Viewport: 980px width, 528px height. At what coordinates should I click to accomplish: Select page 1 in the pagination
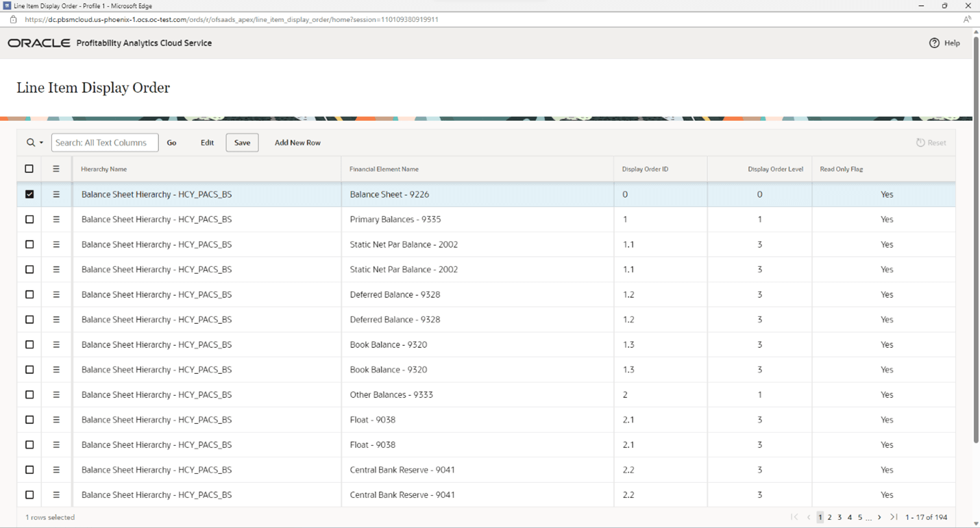[x=820, y=517]
